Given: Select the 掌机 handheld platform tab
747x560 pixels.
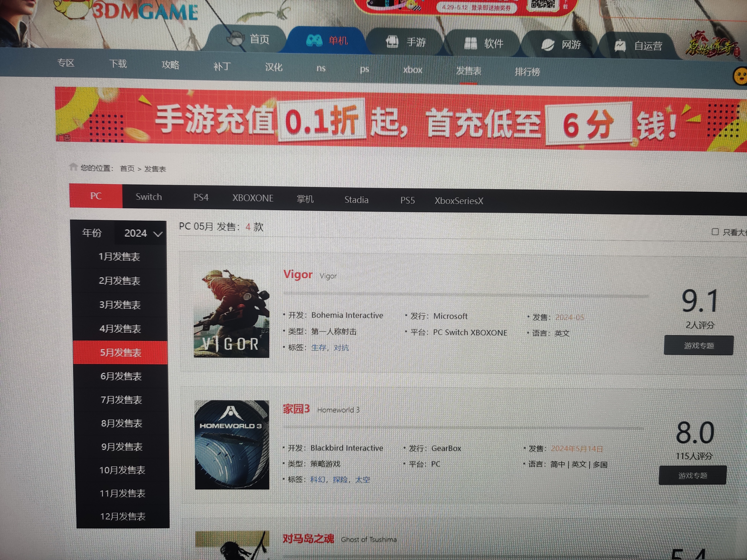Looking at the screenshot, I should 305,199.
